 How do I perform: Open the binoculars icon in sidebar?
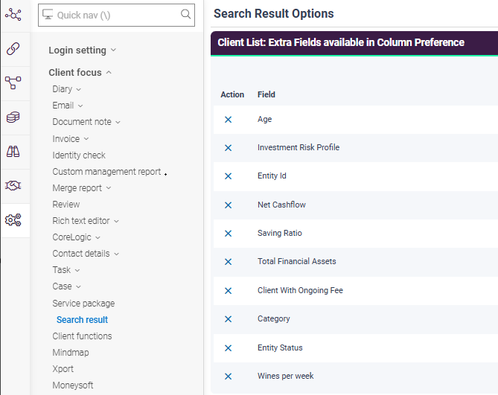coord(13,152)
